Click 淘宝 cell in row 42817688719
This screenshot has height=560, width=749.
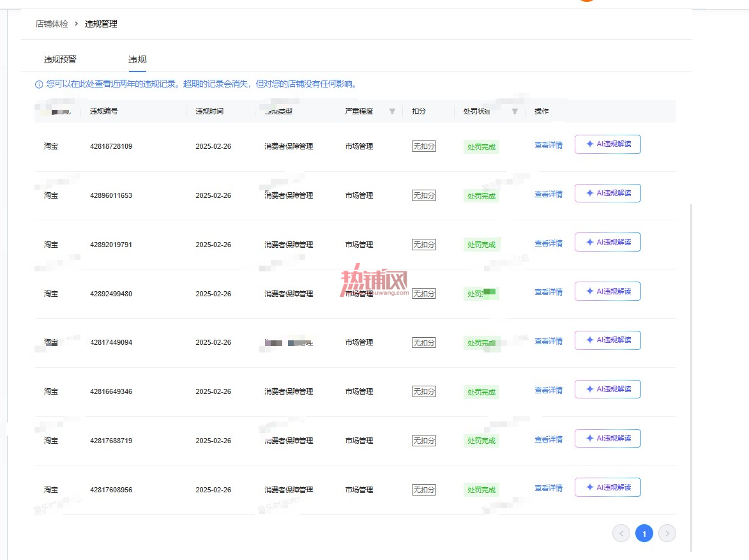[x=51, y=441]
